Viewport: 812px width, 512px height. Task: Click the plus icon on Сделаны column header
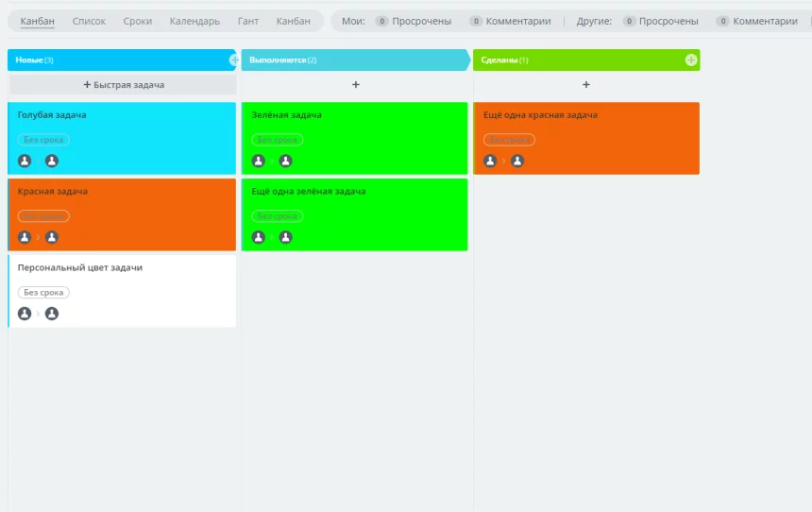[690, 60]
